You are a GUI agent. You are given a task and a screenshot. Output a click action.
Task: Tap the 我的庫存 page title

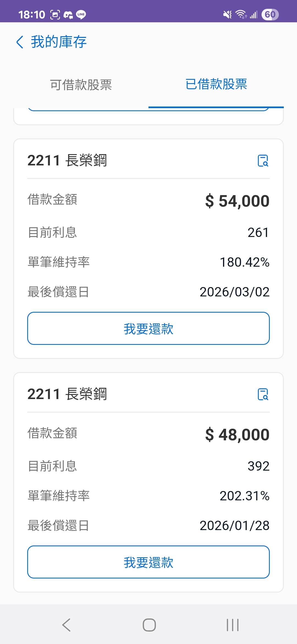point(59,42)
